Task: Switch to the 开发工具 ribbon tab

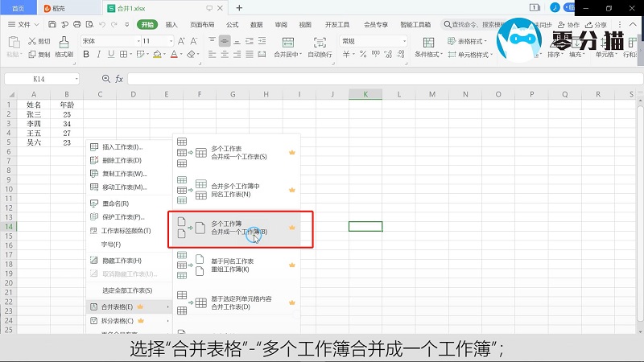Action: 336,25
